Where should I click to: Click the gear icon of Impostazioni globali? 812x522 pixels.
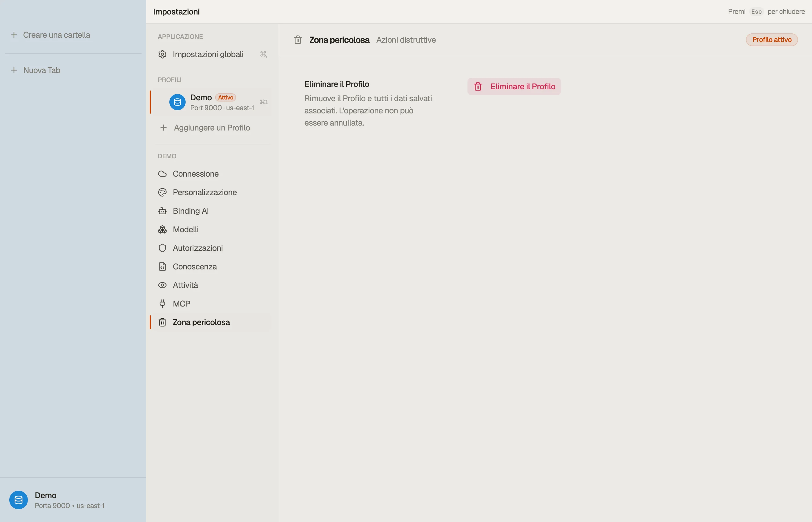pos(162,54)
